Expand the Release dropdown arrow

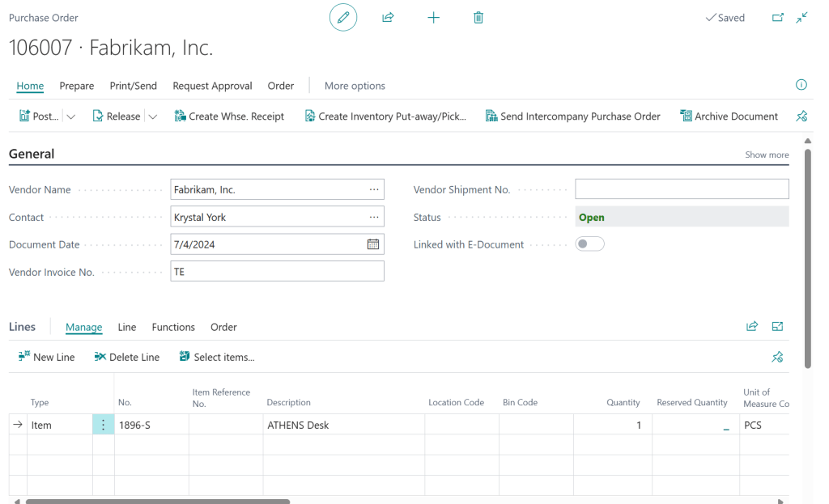(152, 116)
